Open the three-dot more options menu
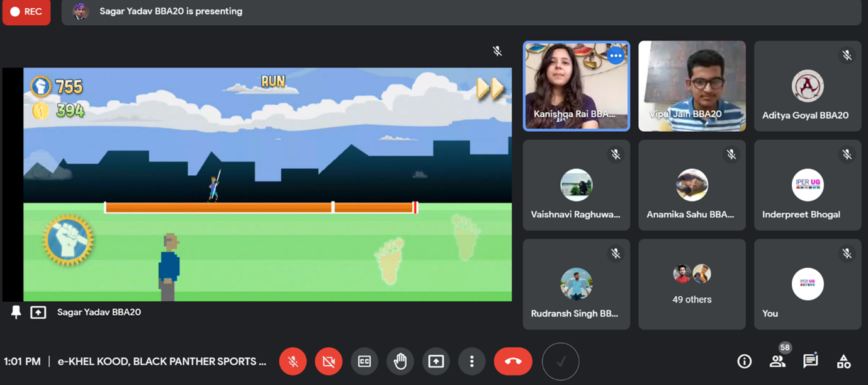 471,361
